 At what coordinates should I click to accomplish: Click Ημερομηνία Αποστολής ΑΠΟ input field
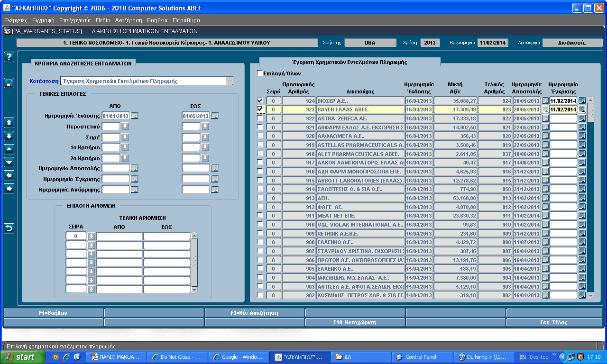[x=116, y=168]
